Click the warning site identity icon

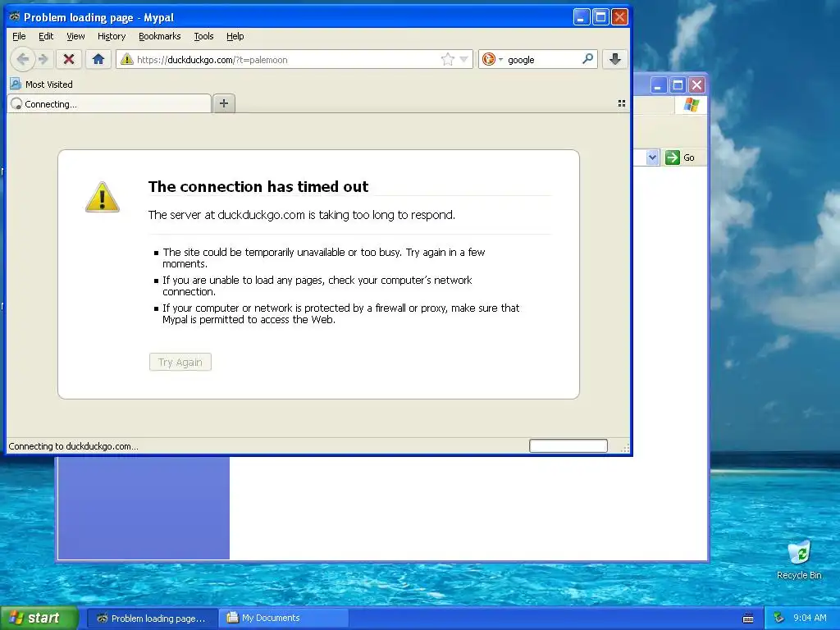(126, 59)
